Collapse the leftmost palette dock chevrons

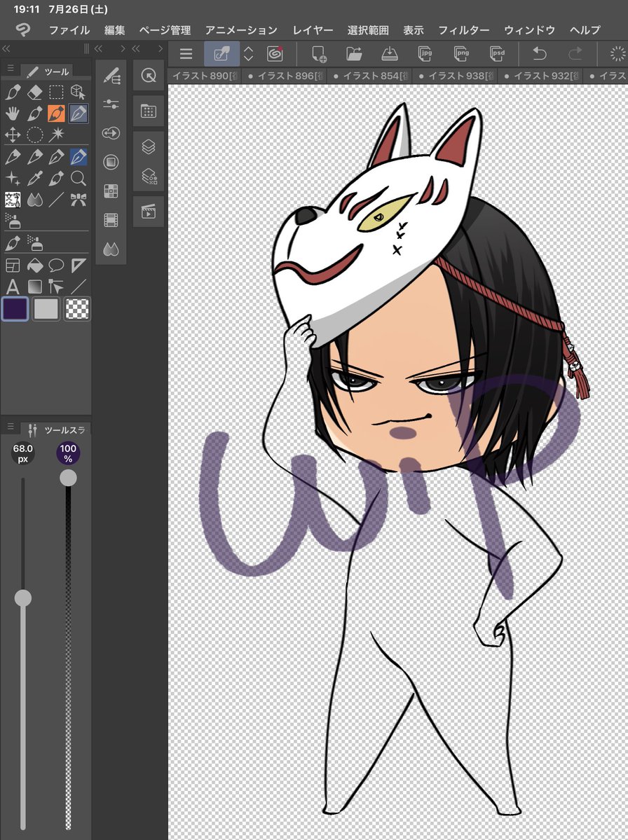point(6,49)
